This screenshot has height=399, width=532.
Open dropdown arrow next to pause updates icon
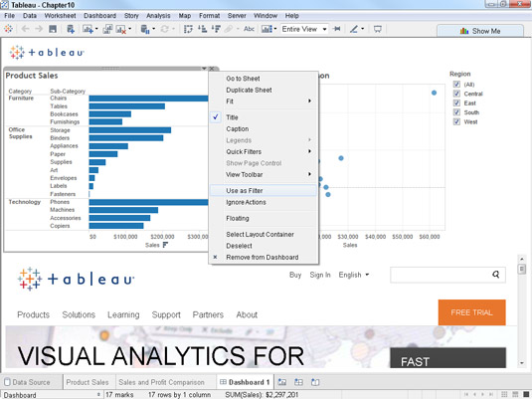point(154,29)
